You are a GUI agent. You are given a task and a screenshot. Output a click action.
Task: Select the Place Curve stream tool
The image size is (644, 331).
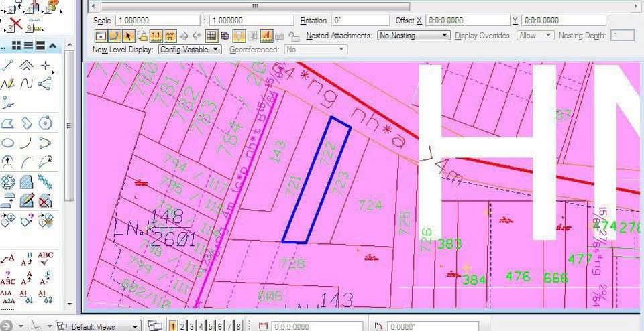(27, 84)
